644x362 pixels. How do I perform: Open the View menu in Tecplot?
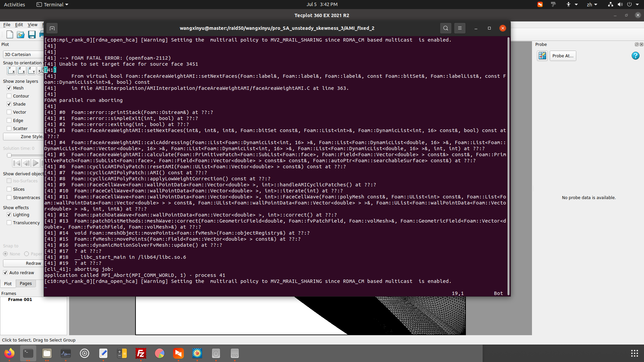click(x=33, y=24)
